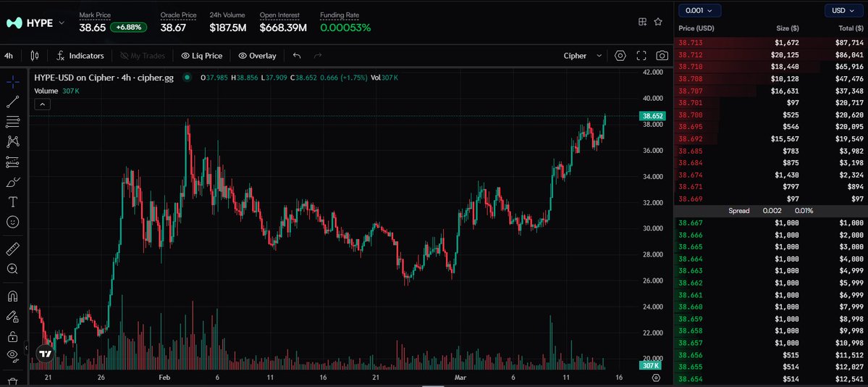Image resolution: width=868 pixels, height=387 pixels.
Task: Open the Fibonacci retracement tools
Action: point(13,122)
